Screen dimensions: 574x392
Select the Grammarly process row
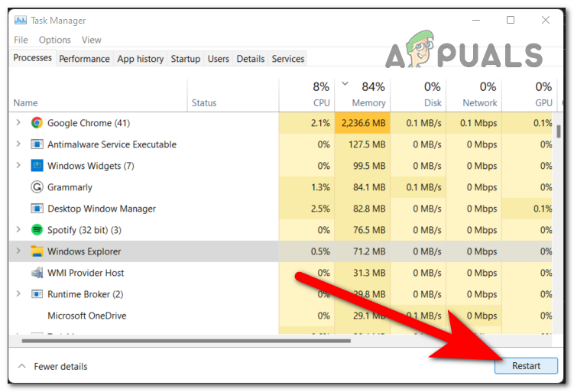point(281,187)
